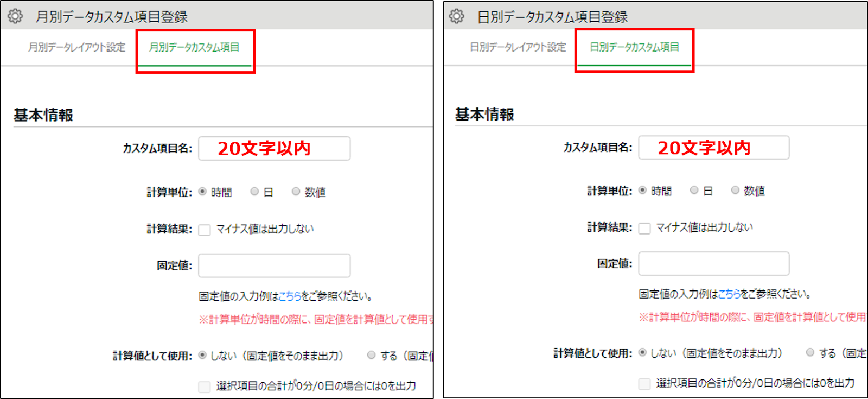Enable マイナス値は出力しない checkbox in monthly form
The height and width of the screenshot is (399, 868).
click(205, 230)
